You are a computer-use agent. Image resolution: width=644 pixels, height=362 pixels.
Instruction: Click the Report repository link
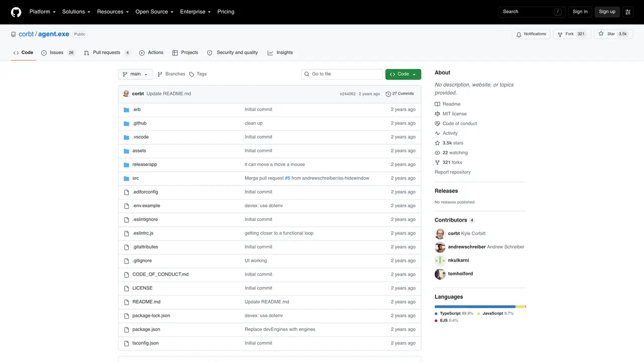pyautogui.click(x=453, y=172)
